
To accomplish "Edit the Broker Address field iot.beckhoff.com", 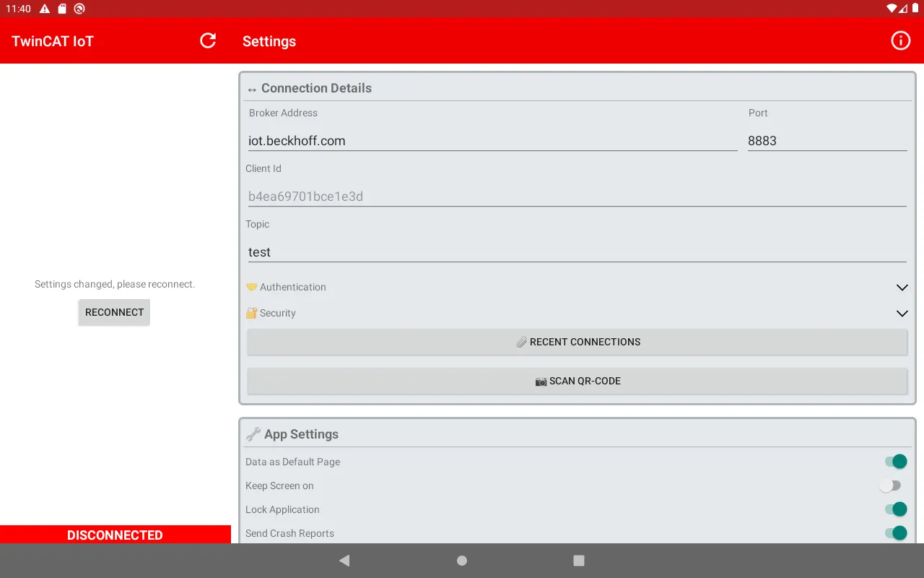I will (x=492, y=141).
